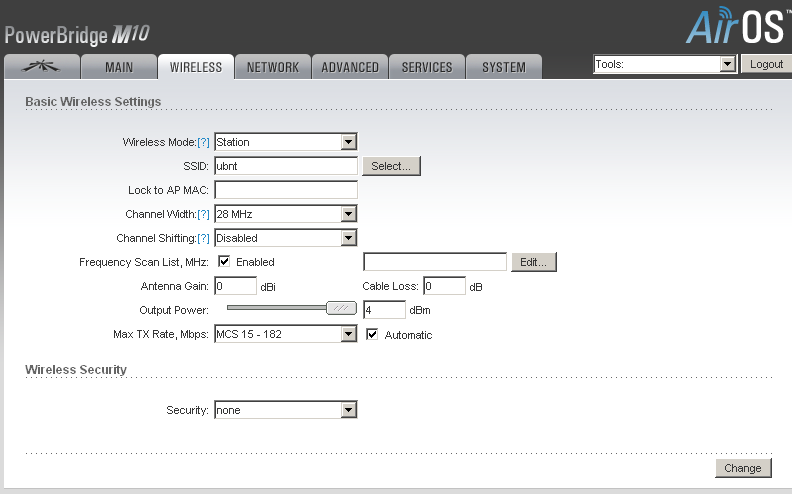
Task: Click help link next to Channel Width
Action: point(203,214)
